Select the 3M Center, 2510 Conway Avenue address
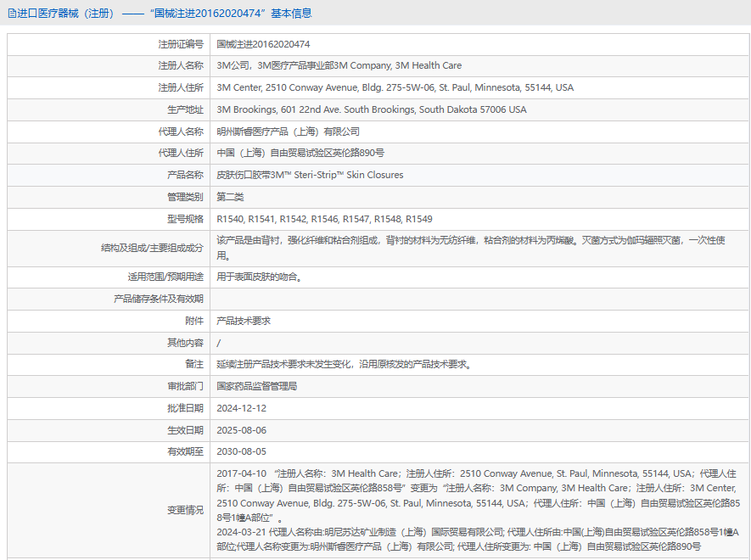 [395, 87]
